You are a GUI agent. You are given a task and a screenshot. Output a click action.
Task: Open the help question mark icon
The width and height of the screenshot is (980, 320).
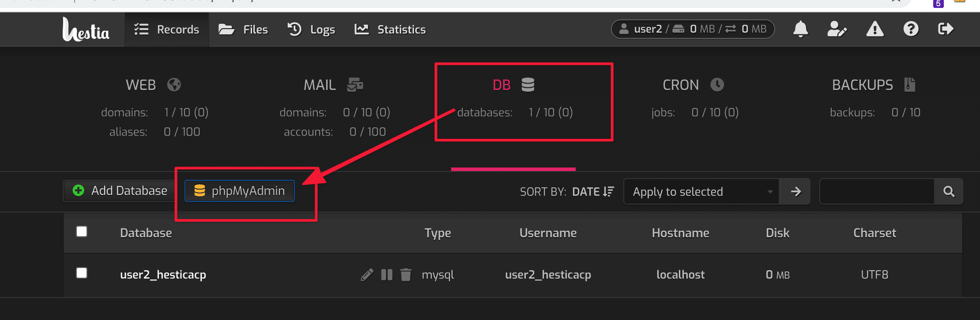pos(911,30)
